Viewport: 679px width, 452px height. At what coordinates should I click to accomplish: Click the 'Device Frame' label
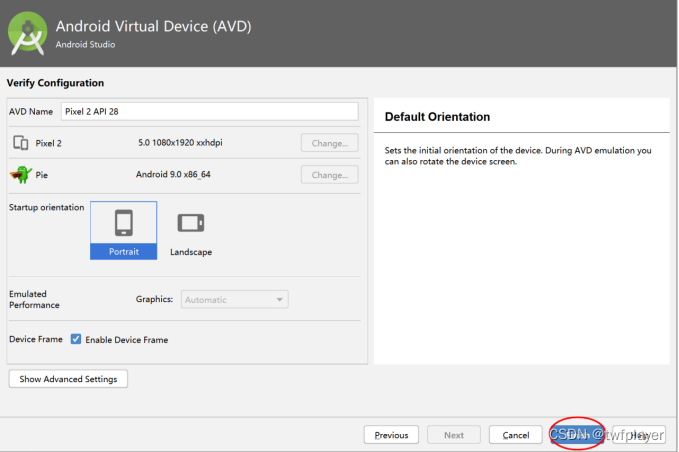[36, 339]
